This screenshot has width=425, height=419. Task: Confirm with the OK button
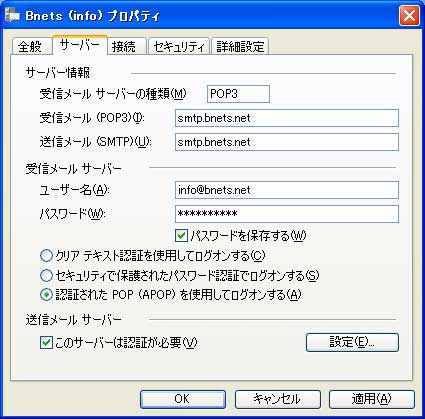183,399
